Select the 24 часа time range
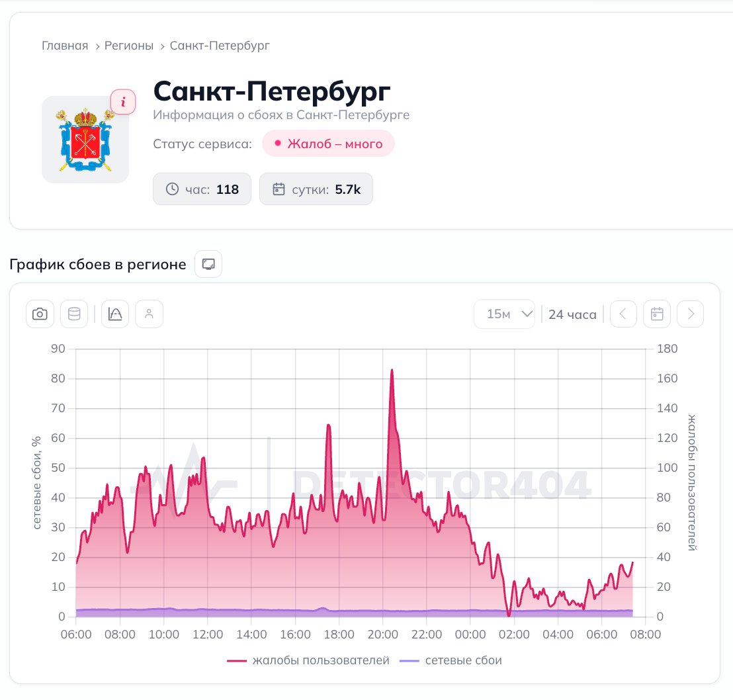 tap(573, 314)
